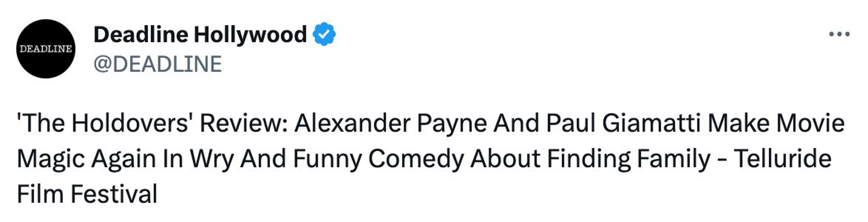
Task: Click "Magic Again" in the tweet text
Action: [86, 159]
